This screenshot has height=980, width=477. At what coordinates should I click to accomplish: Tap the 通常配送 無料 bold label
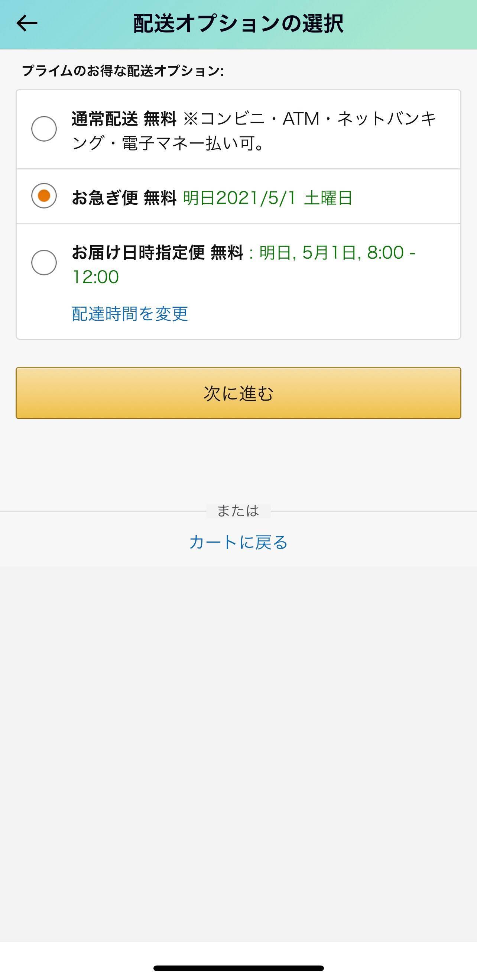pyautogui.click(x=124, y=119)
